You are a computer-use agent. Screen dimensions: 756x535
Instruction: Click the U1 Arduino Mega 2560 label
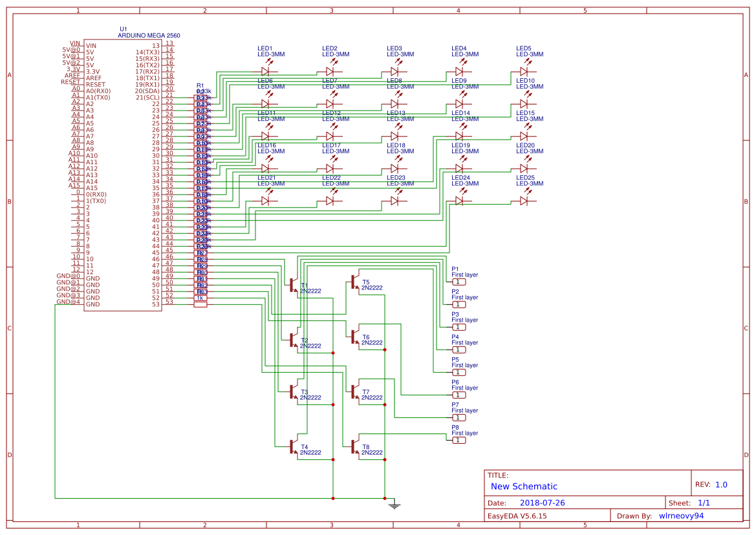(x=149, y=32)
